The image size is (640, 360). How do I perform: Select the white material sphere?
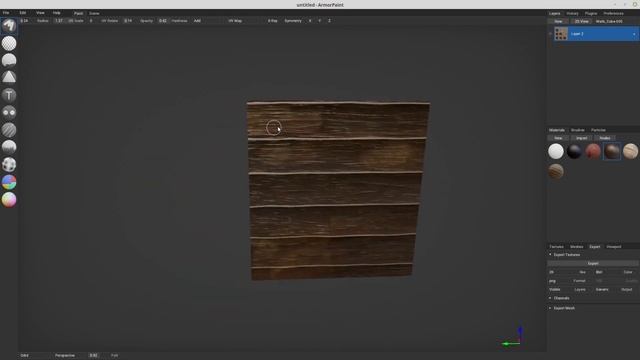[x=556, y=151]
